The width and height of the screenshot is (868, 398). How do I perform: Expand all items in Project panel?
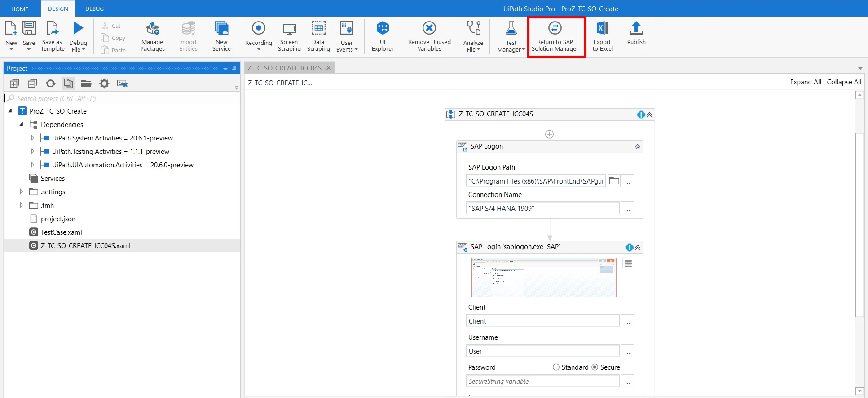point(14,83)
